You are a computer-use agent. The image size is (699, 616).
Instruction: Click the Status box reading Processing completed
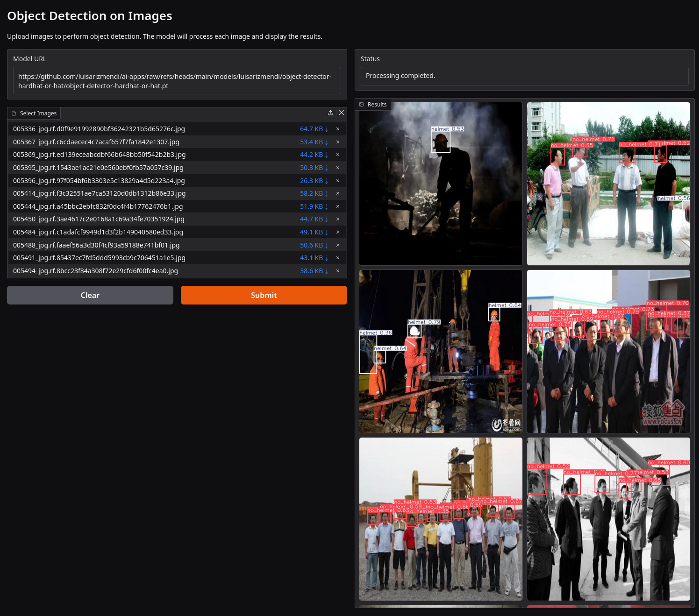point(525,76)
